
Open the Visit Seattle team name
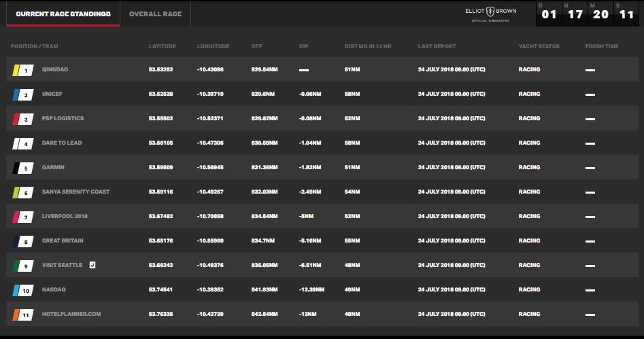[62, 265]
